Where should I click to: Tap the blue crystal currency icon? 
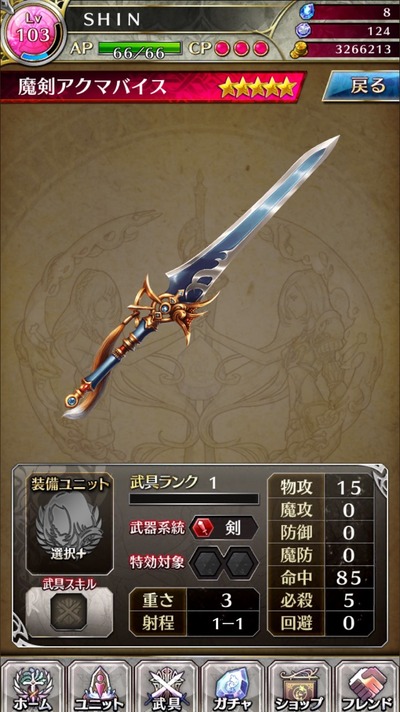(x=306, y=12)
